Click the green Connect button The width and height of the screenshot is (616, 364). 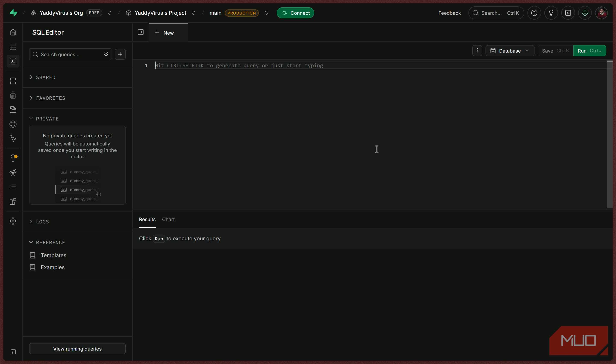pos(295,13)
